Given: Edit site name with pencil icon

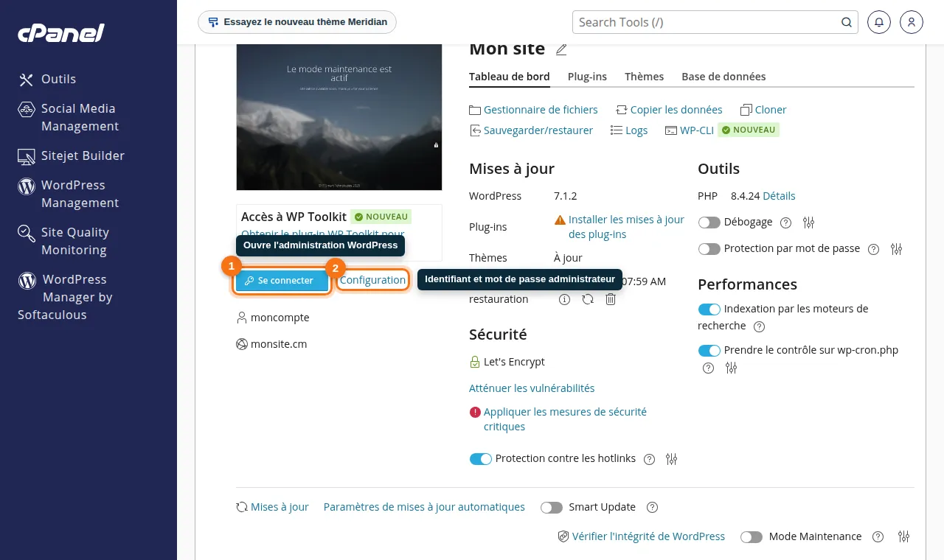Looking at the screenshot, I should click(x=561, y=49).
